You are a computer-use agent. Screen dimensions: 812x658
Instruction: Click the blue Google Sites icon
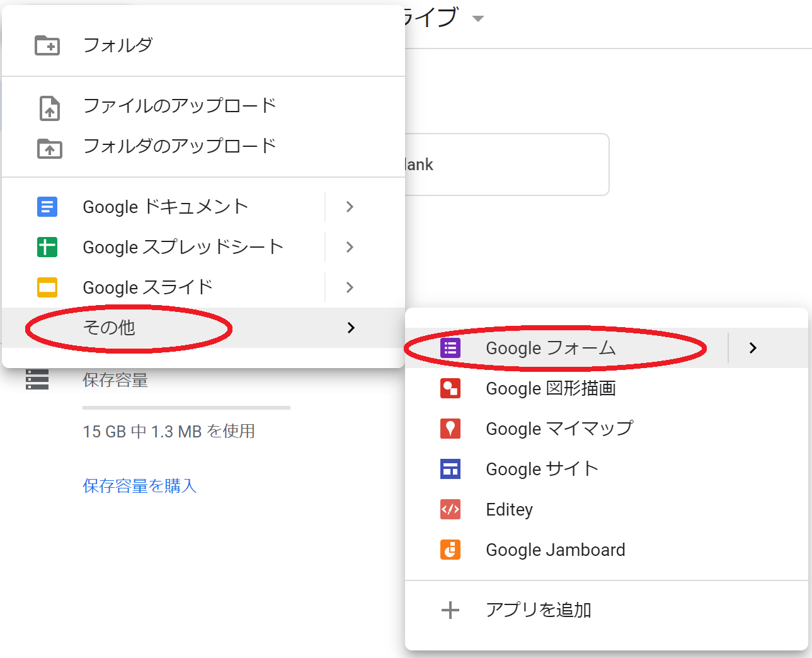(450, 469)
